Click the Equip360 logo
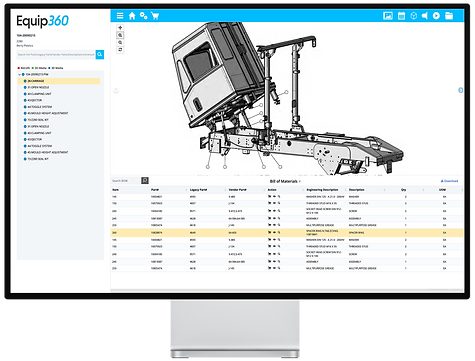 (42, 21)
